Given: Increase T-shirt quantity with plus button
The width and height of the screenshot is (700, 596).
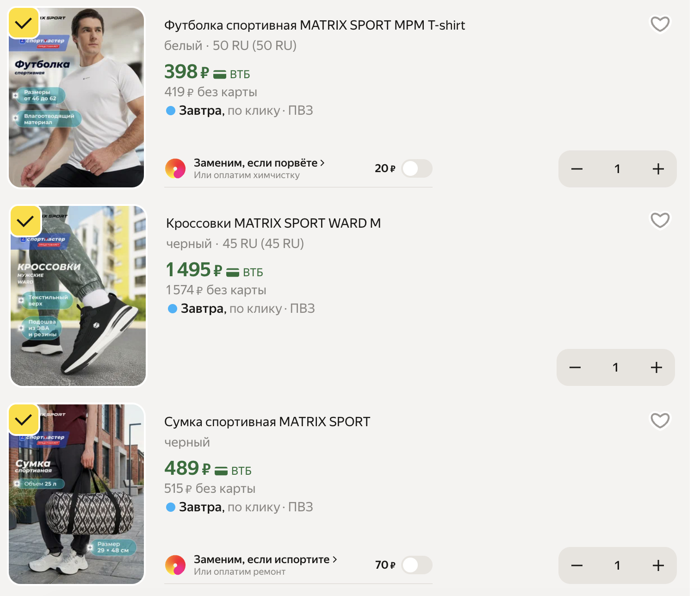Looking at the screenshot, I should click(658, 169).
